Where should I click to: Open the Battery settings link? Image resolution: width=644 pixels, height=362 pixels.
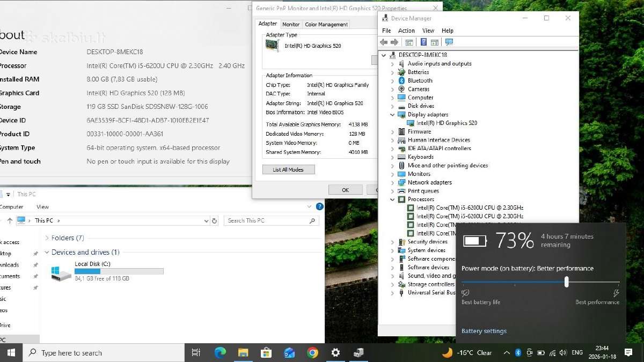click(x=484, y=331)
